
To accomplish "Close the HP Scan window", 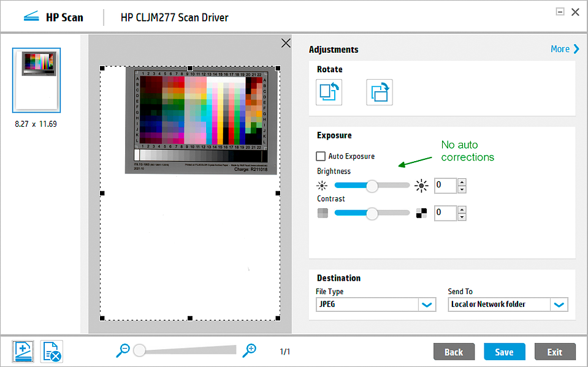I will (575, 12).
